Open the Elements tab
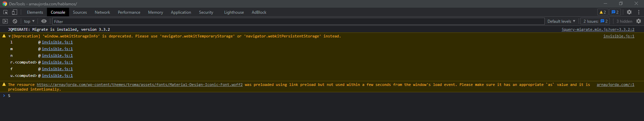The image size is (644, 121). point(35,12)
